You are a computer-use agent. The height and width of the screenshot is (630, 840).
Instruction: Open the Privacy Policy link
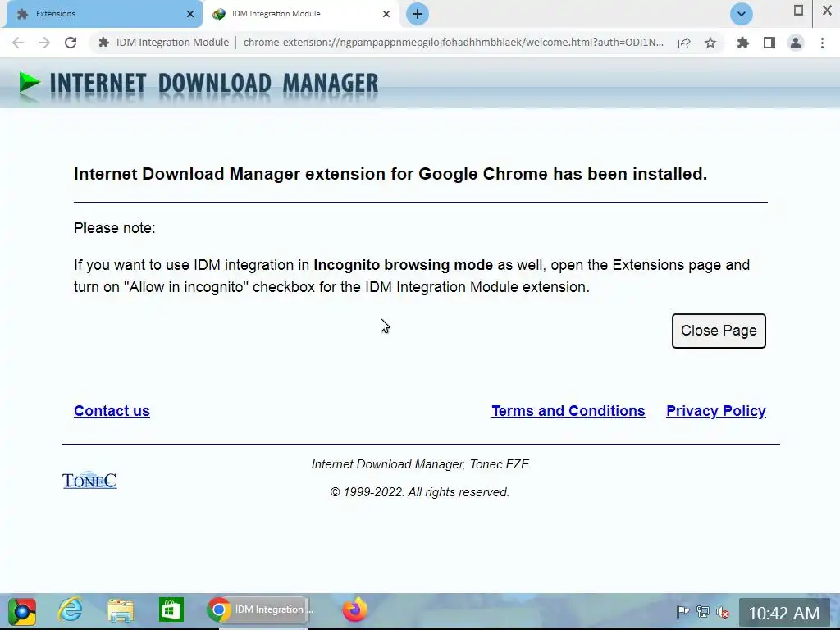pyautogui.click(x=716, y=411)
